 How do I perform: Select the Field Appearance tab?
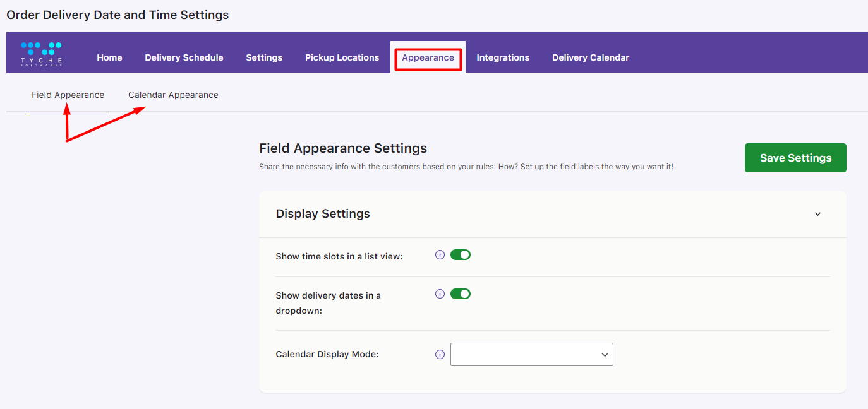tap(68, 95)
